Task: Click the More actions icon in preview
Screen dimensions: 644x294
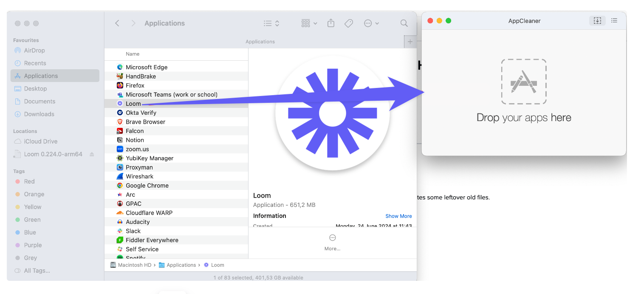Action: click(332, 238)
